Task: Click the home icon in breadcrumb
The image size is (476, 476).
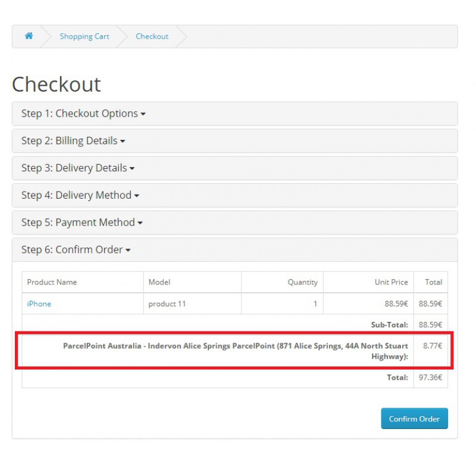Action: (x=29, y=36)
